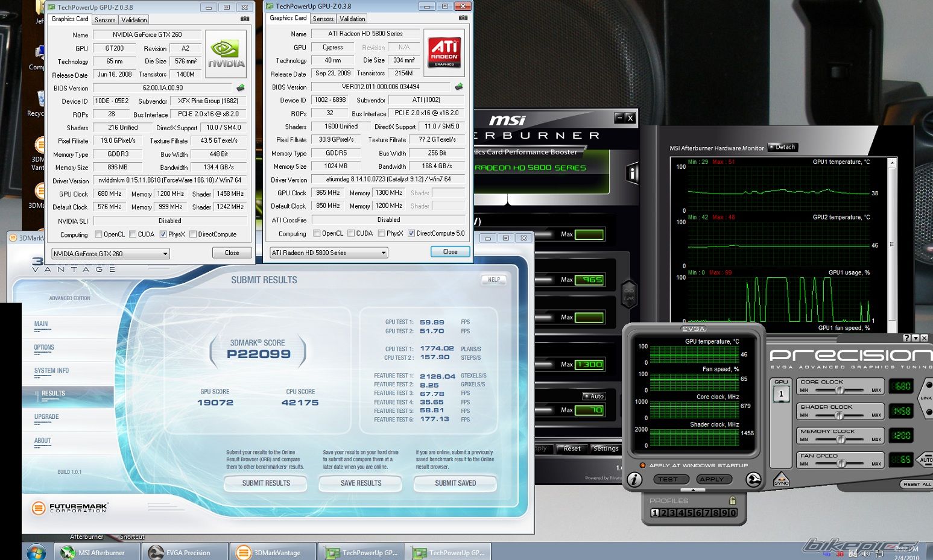Toggle OpenCL checkbox in the NVIDIA GPU-Z window
Viewport: 933px width, 560px height.
point(99,234)
